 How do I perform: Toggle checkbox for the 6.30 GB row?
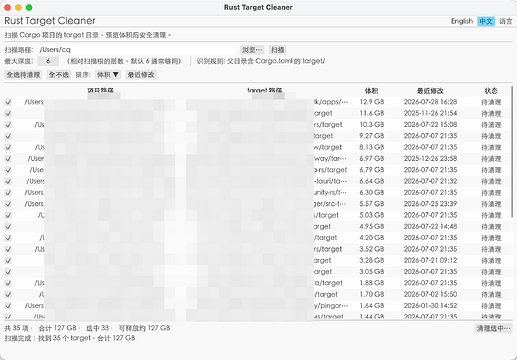pos(8,193)
